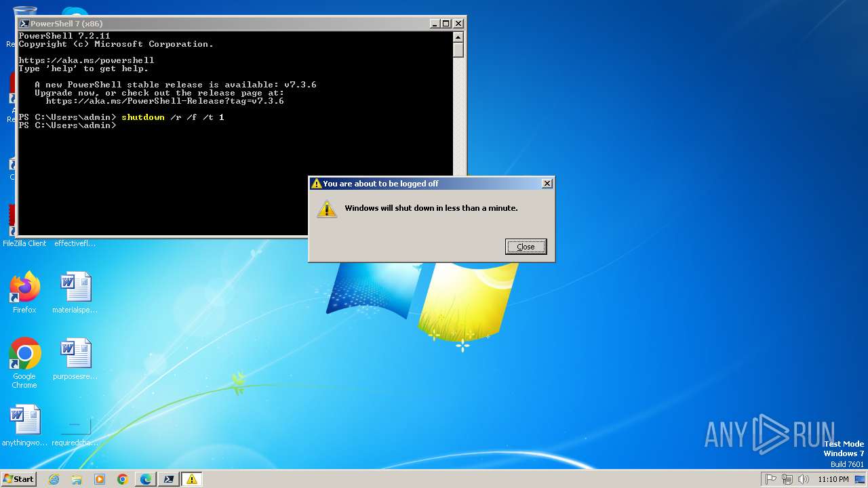Open the 11:10 PM taskbar clock
Image resolution: width=868 pixels, height=488 pixels.
point(833,479)
